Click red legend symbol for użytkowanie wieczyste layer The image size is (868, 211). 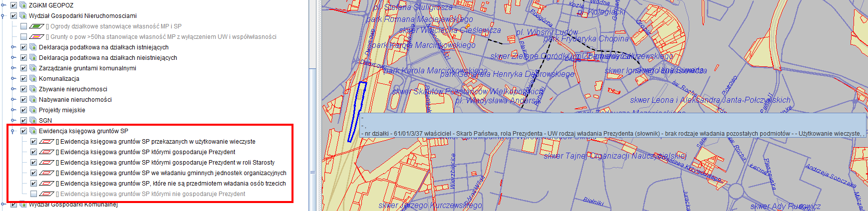(x=46, y=142)
